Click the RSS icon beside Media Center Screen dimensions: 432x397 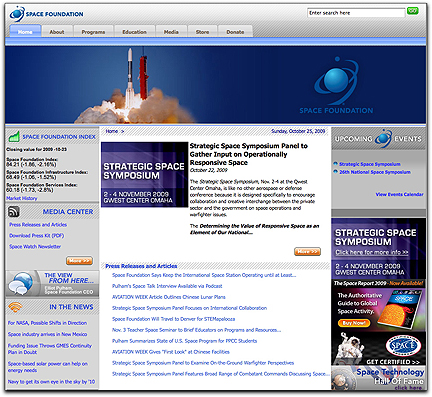tap(14, 211)
